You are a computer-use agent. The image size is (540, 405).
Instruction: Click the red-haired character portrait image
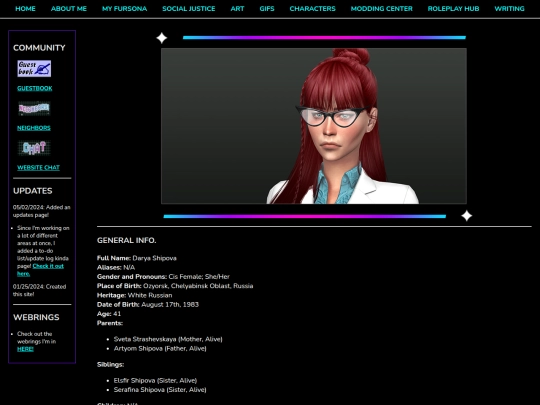(x=314, y=126)
